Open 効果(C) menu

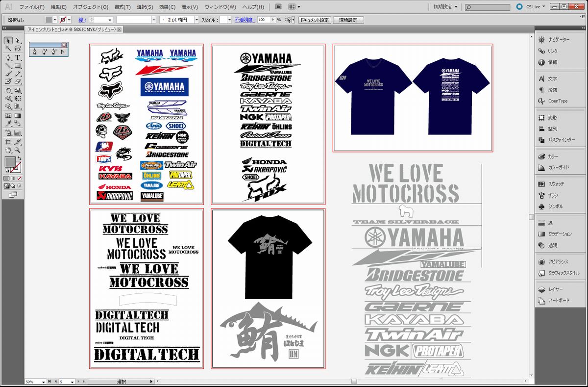167,7
